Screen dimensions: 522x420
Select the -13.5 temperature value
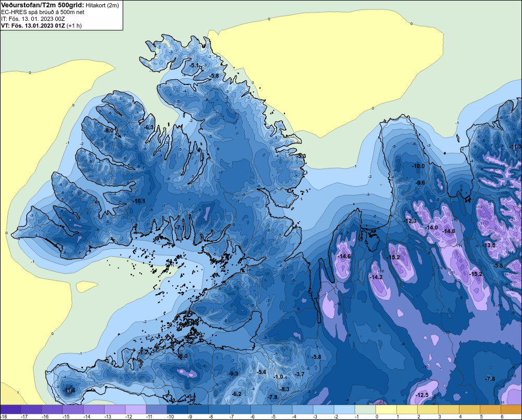coord(489,245)
